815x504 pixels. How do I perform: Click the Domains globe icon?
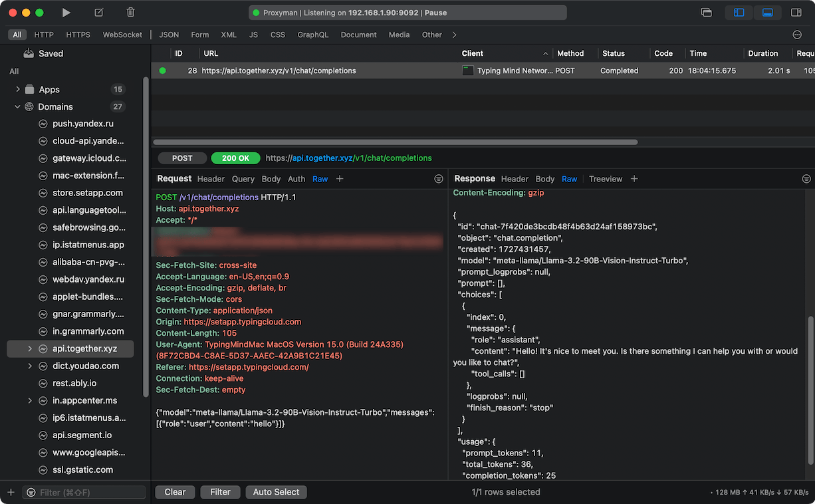(29, 106)
